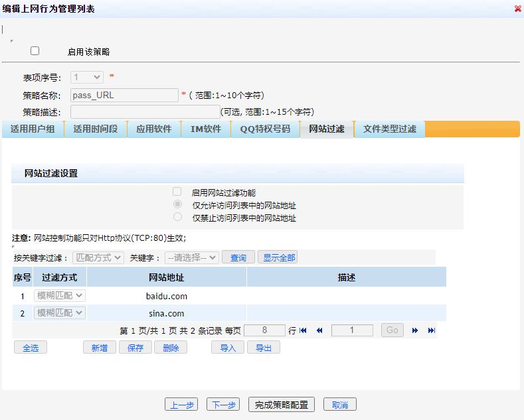Select sina.com website address cell

click(x=167, y=313)
